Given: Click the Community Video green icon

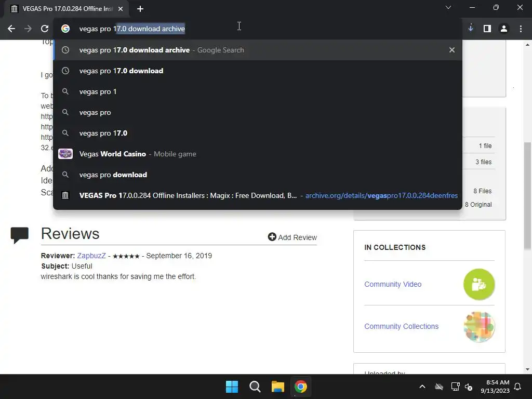Looking at the screenshot, I should pyautogui.click(x=479, y=284).
